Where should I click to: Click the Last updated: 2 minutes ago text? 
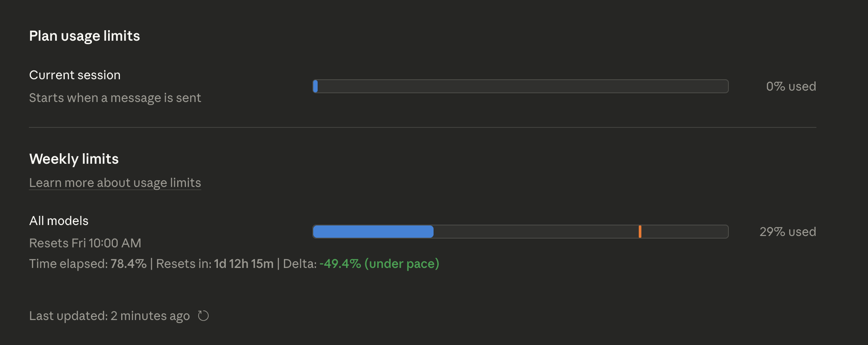[109, 316]
